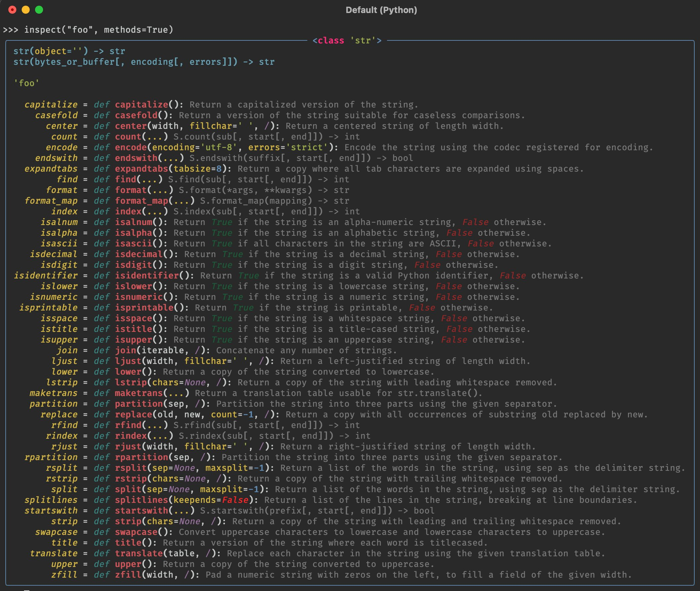Click the 'foo' value string
This screenshot has width=700, height=591.
pyautogui.click(x=26, y=83)
